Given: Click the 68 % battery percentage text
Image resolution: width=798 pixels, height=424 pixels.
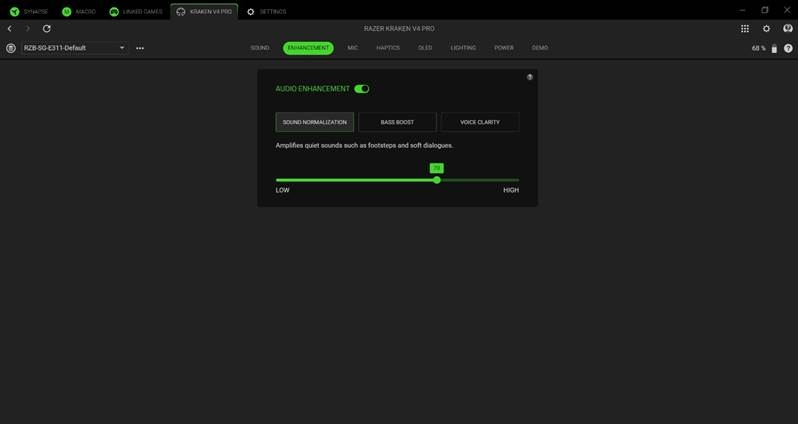Looking at the screenshot, I should coord(758,48).
